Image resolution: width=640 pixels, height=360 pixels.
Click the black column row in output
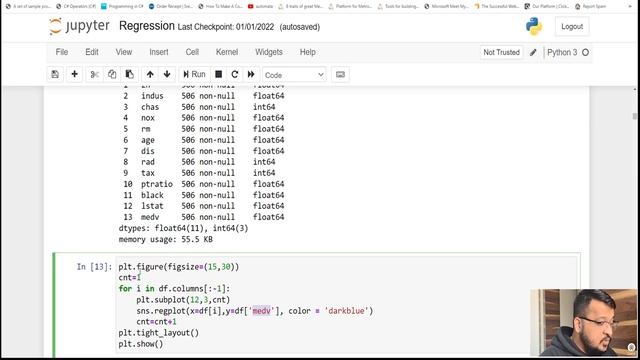(x=203, y=195)
